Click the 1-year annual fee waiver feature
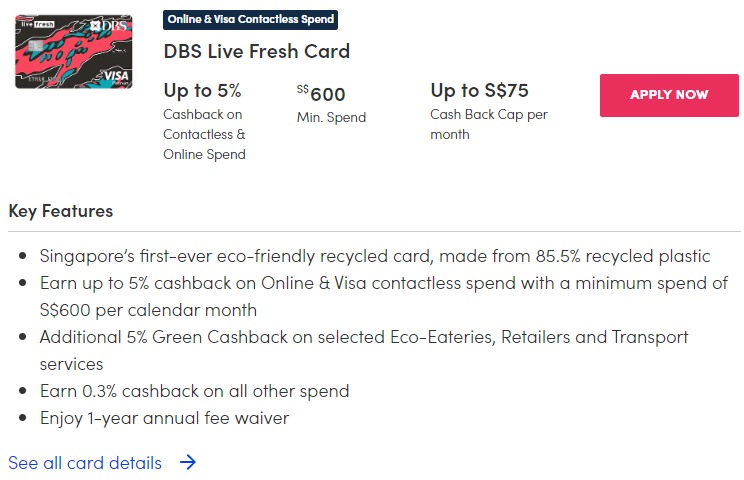 coord(164,418)
